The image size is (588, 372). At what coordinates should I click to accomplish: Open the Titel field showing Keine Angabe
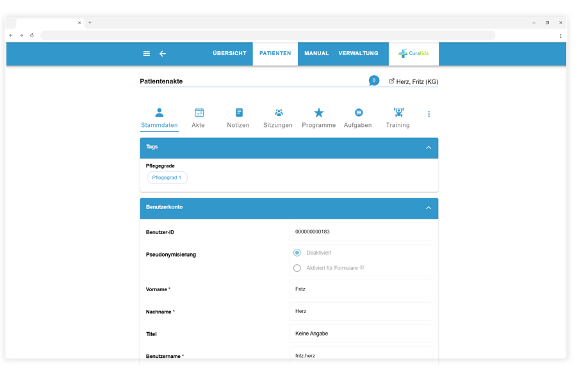pos(361,334)
